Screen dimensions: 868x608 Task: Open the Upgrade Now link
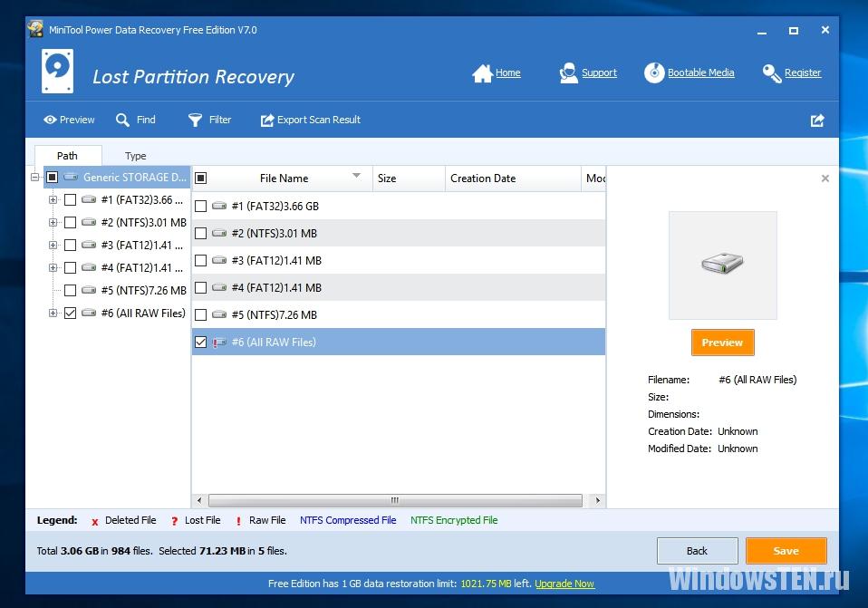pyautogui.click(x=564, y=584)
